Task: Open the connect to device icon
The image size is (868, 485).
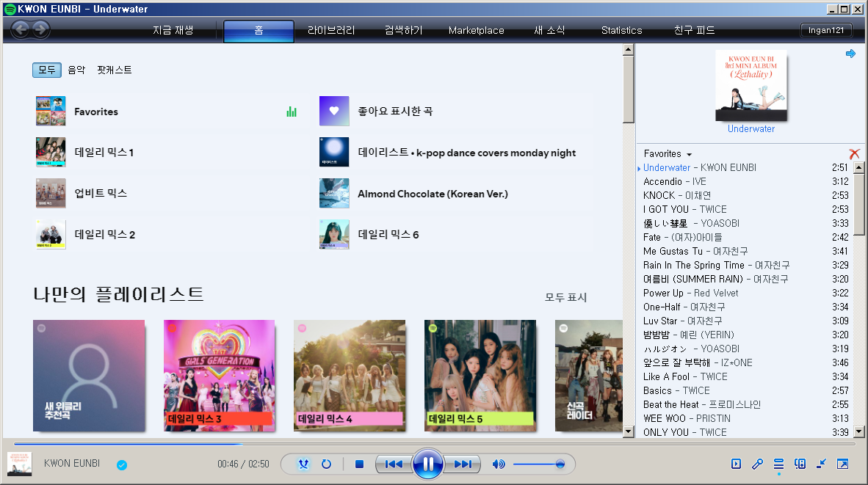Action: click(x=800, y=464)
